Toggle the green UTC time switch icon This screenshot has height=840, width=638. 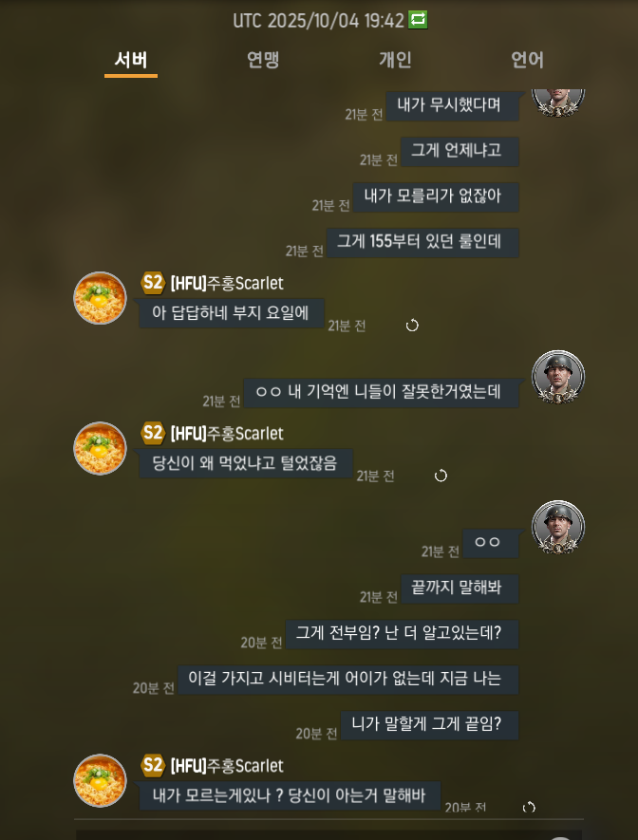[x=418, y=20]
